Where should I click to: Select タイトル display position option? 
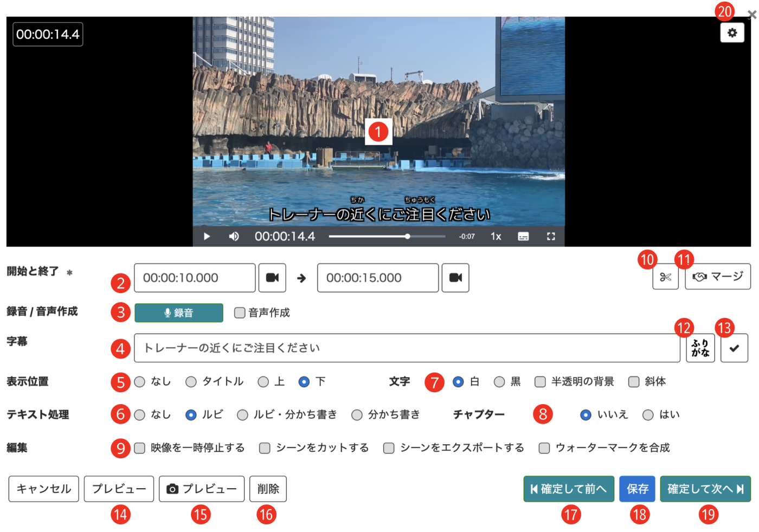point(191,382)
